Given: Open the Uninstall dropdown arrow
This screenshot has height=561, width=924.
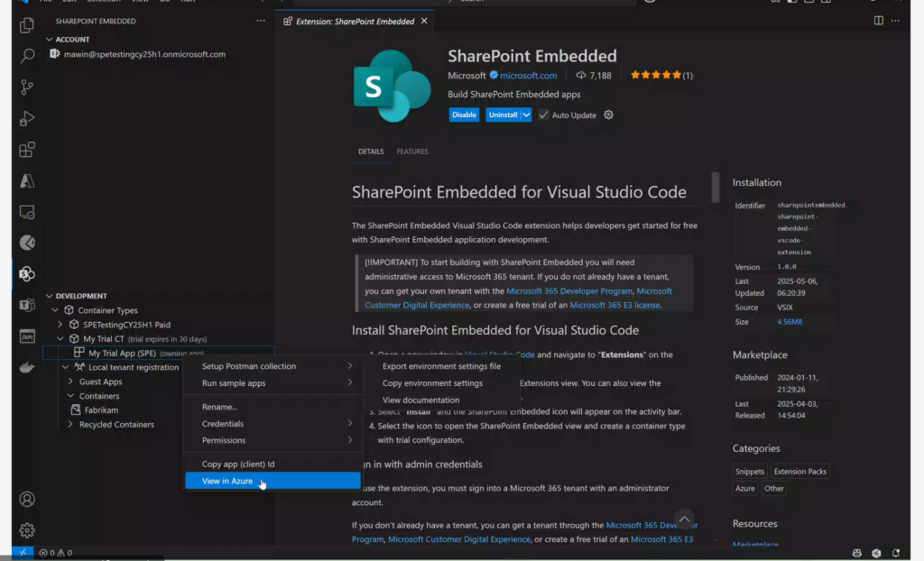Looking at the screenshot, I should 526,115.
